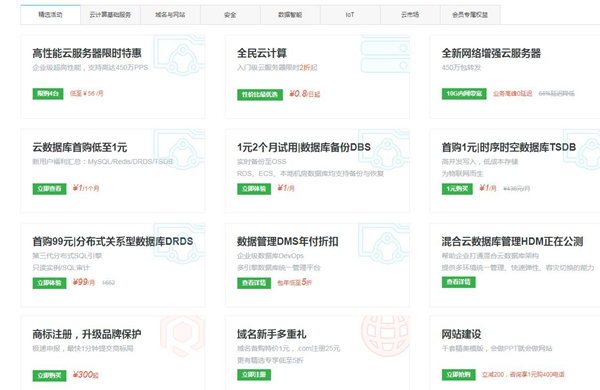Click the server rack icon on 全民云计算 card
Image resolution: width=600 pixels, height=390 pixels.
[x=385, y=54]
